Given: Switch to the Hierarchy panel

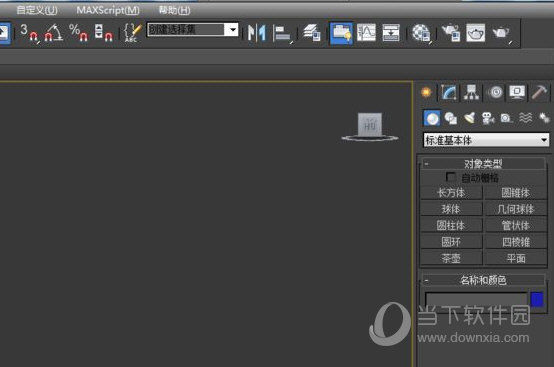Looking at the screenshot, I should tap(471, 93).
